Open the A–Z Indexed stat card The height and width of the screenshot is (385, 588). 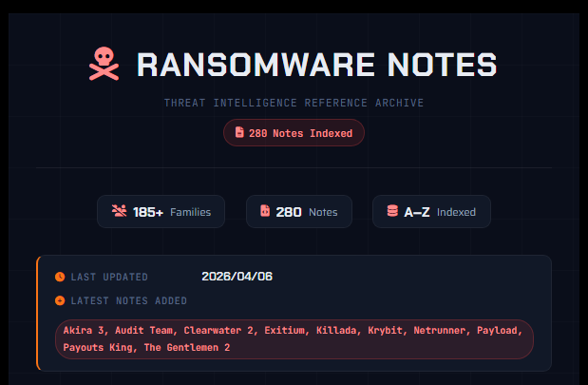point(431,211)
